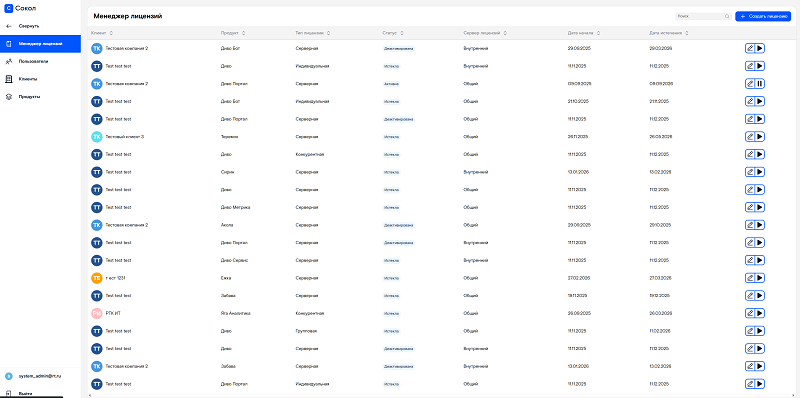Click the Создать лицензию button
This screenshot has width=800, height=398.
coord(763,16)
